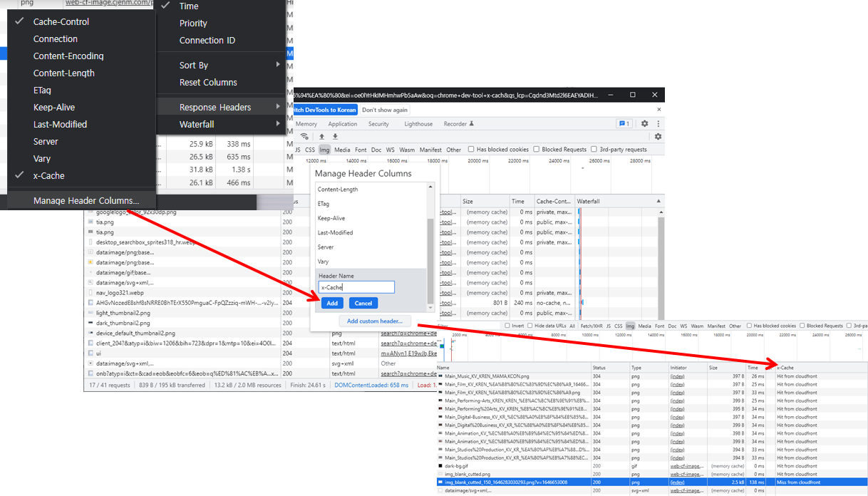Click the file icon beside light_thumbnail2.png

[91, 313]
